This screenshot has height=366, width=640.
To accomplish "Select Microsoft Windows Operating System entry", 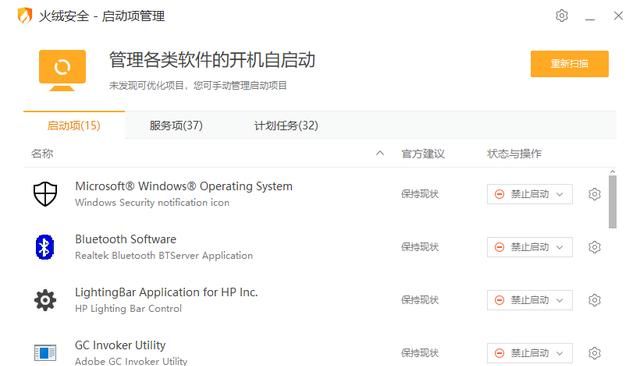I will 184,186.
